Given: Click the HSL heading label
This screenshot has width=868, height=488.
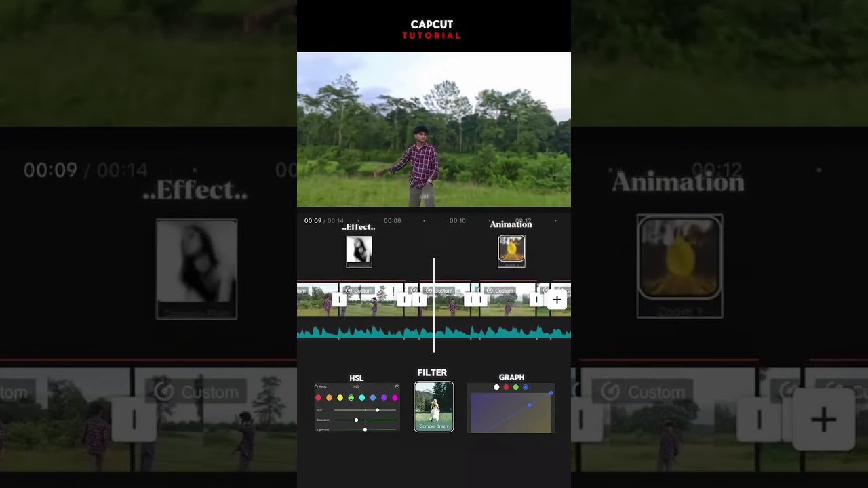Looking at the screenshot, I should (356, 378).
